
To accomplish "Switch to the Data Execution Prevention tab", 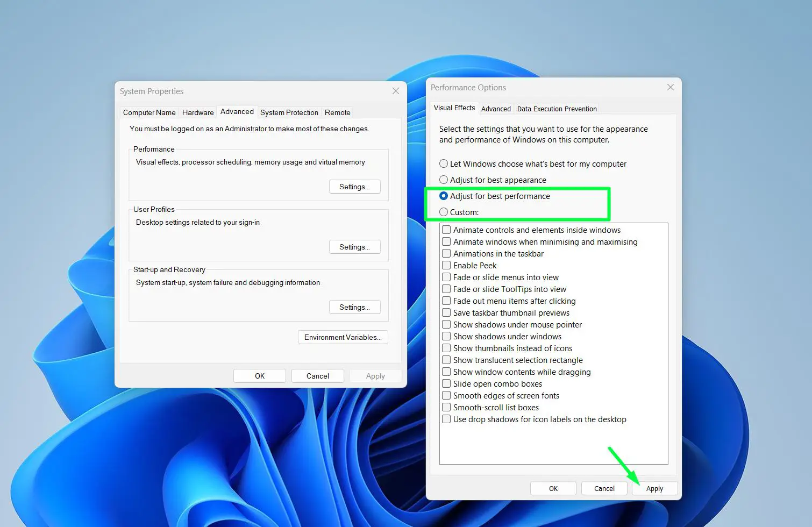I will point(557,109).
